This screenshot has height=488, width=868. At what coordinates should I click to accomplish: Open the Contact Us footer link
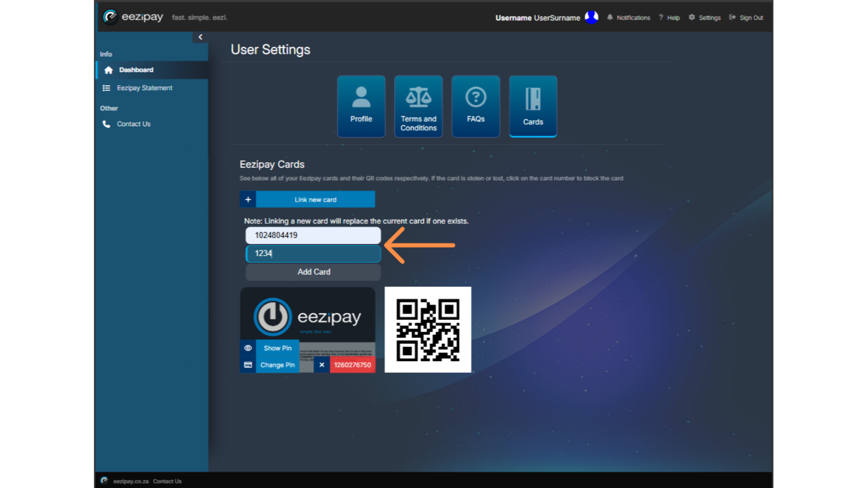[167, 481]
